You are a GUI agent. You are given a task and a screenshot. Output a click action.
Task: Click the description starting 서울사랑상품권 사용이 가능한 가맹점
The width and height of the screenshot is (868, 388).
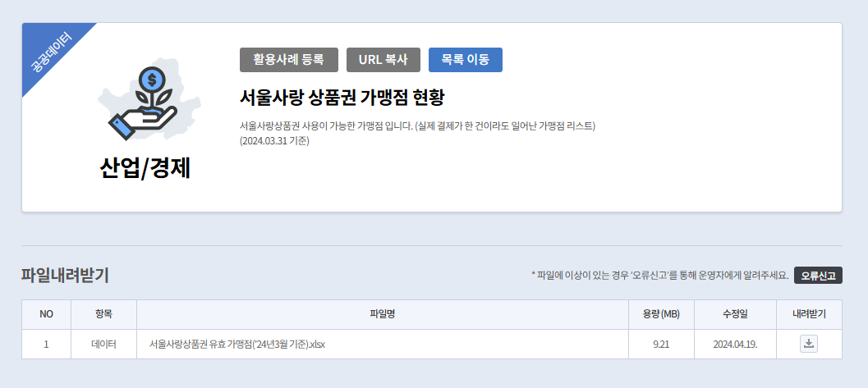click(x=417, y=126)
